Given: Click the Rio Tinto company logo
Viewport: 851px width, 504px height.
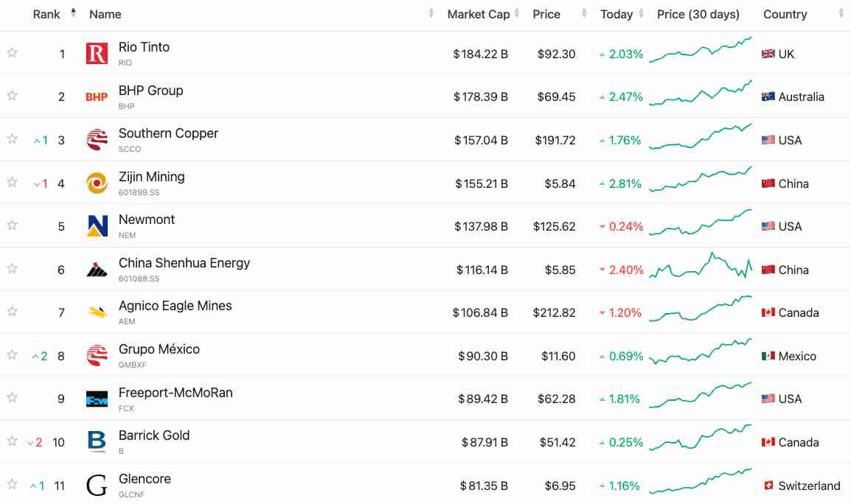Looking at the screenshot, I should click(97, 52).
